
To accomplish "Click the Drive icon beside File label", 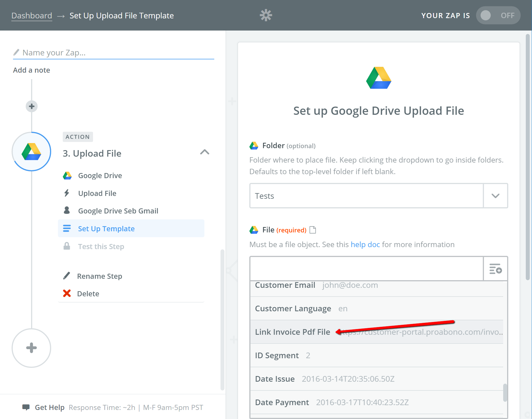I will [254, 230].
